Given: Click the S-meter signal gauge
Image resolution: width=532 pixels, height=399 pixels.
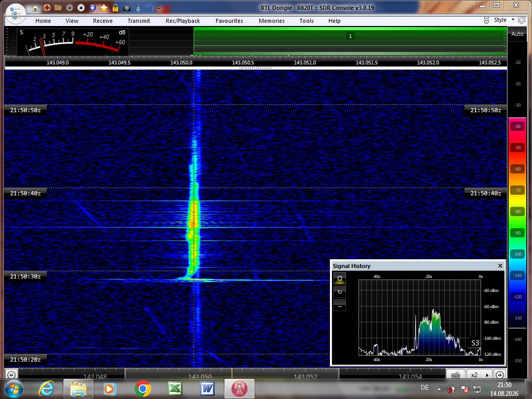Looking at the screenshot, I should 73,42.
